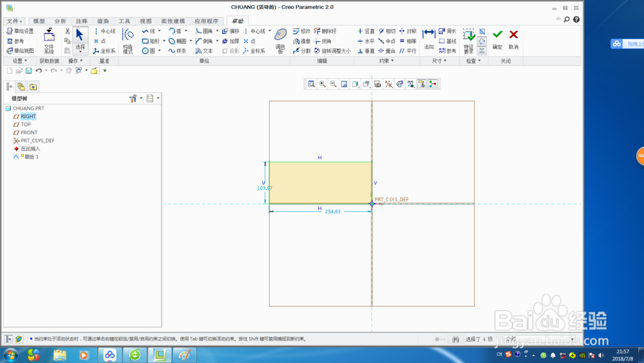
Task: Open the 调色板 (palette) tool
Action: (281, 41)
